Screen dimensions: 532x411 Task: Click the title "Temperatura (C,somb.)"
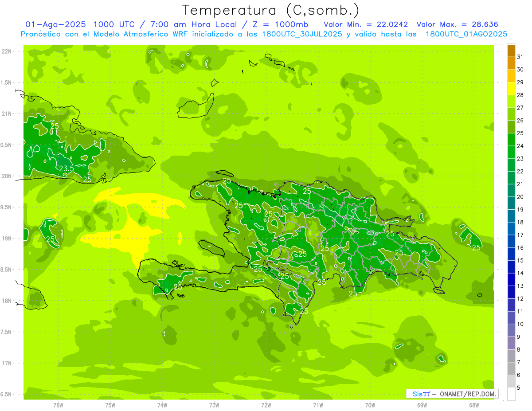click(x=271, y=11)
